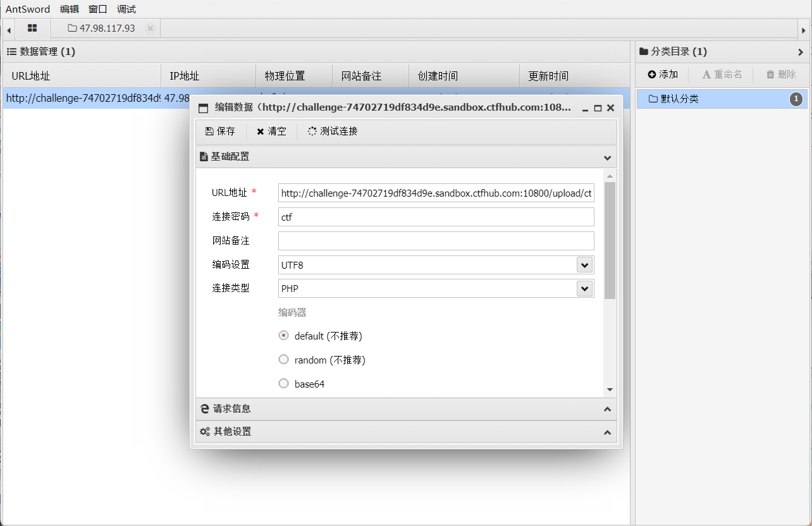Click the connection password input field

[x=436, y=217]
